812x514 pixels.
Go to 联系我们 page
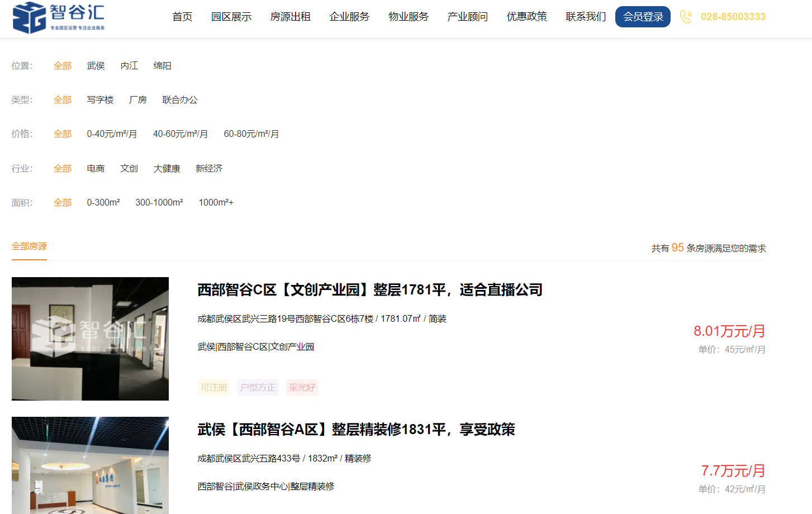(586, 17)
